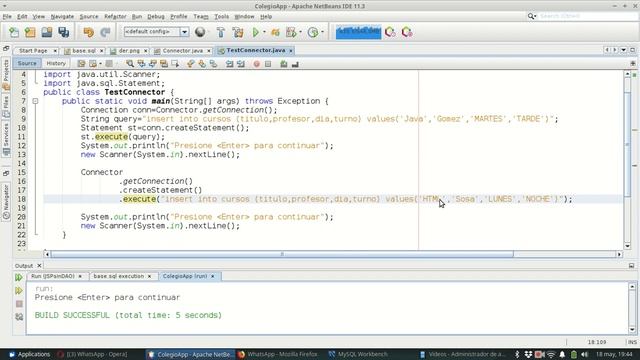The width and height of the screenshot is (640, 360).
Task: Click the uncomment lines icon in the editor toolbar
Action: (295, 64)
